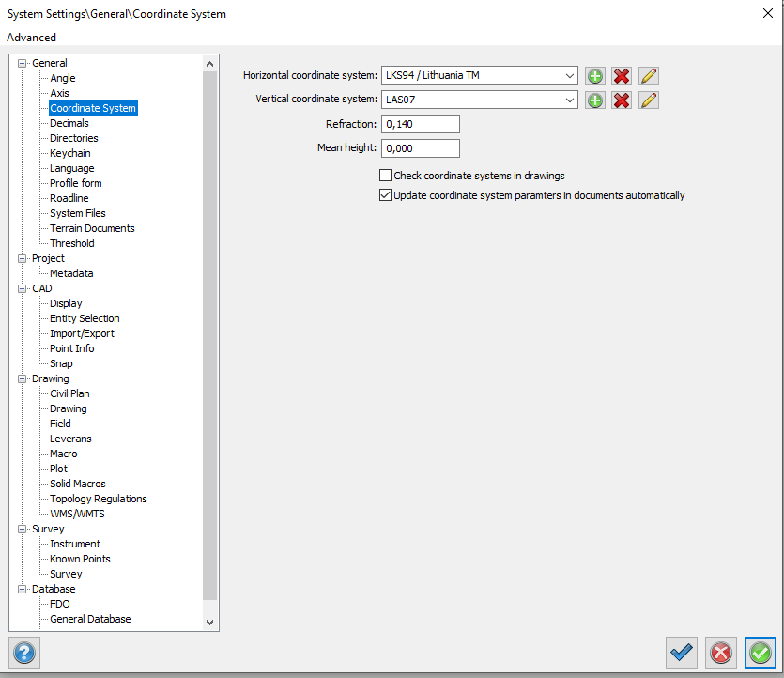Open the Horizontal coordinate system dropdown

[570, 76]
